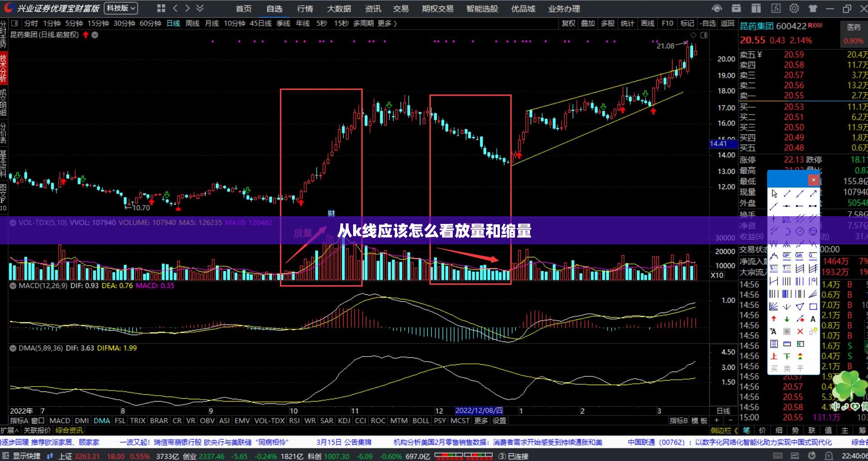Open 指标A indicator group selector
The image size is (868, 461).
[19, 421]
